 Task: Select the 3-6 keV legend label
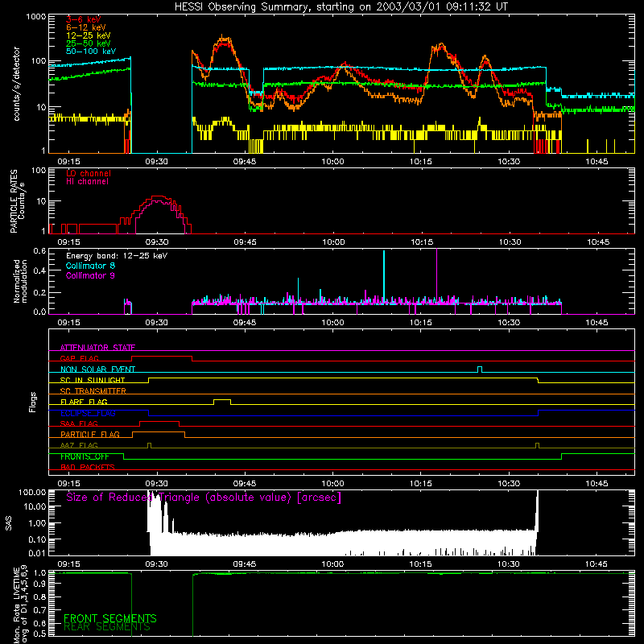click(84, 19)
